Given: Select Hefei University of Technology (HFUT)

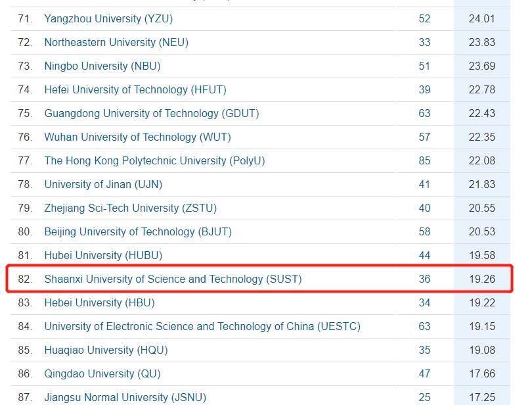Looking at the screenshot, I should click(135, 89).
